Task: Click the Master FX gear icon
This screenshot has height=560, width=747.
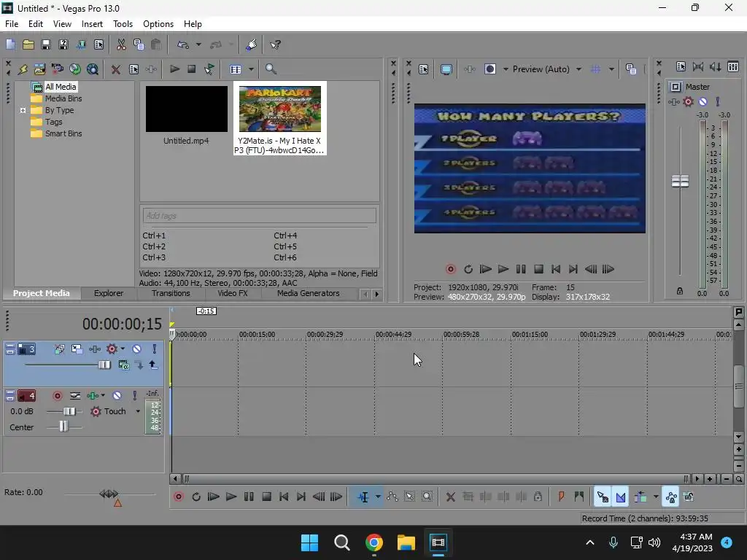Action: 688,101
